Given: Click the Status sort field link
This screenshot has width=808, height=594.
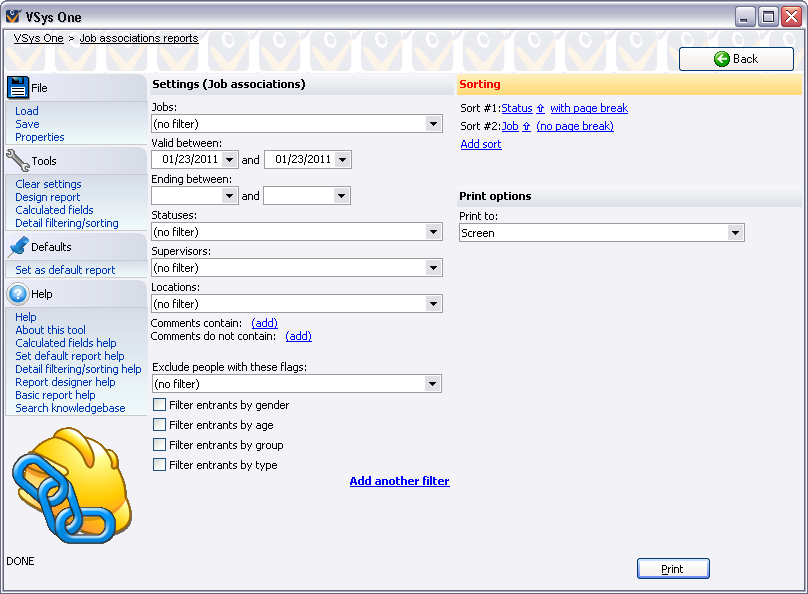Looking at the screenshot, I should (517, 108).
